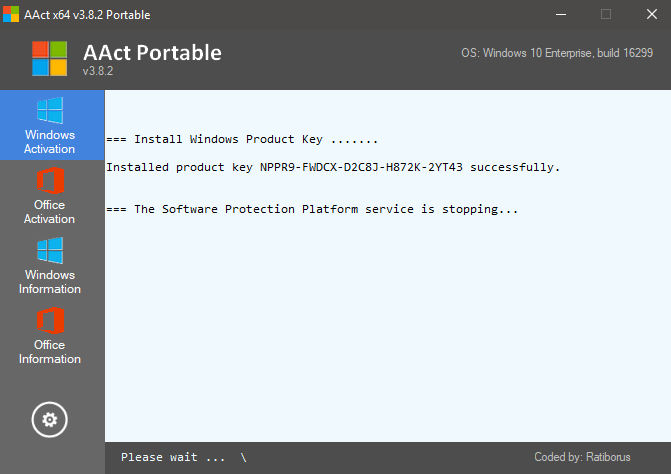Screen dimensions: 671x474
Task: Click the "Please wait ..." status text
Action: tap(173, 457)
